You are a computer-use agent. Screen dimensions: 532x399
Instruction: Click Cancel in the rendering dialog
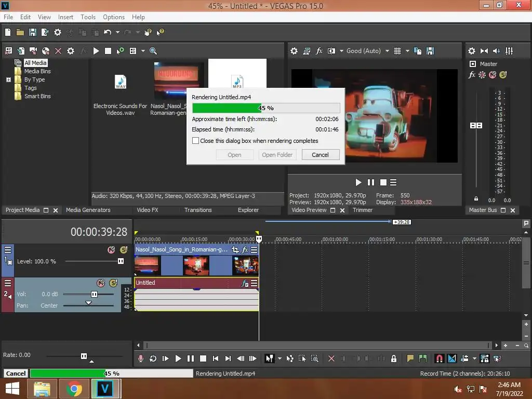[320, 155]
